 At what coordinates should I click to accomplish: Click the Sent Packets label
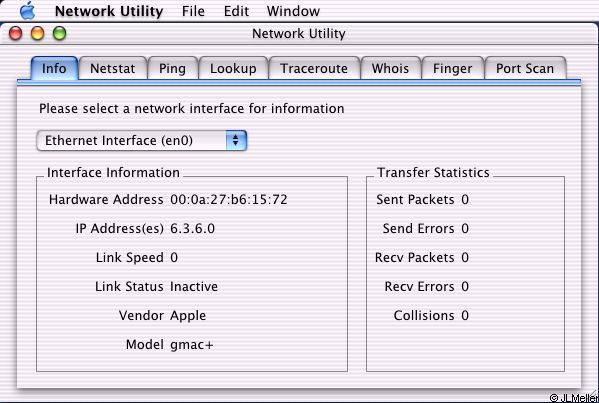tap(415, 199)
